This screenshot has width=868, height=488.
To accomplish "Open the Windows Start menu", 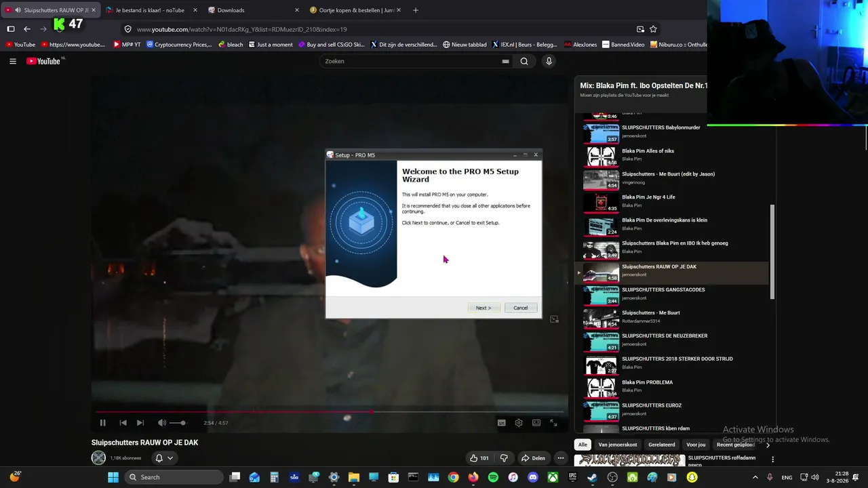I will (x=113, y=477).
